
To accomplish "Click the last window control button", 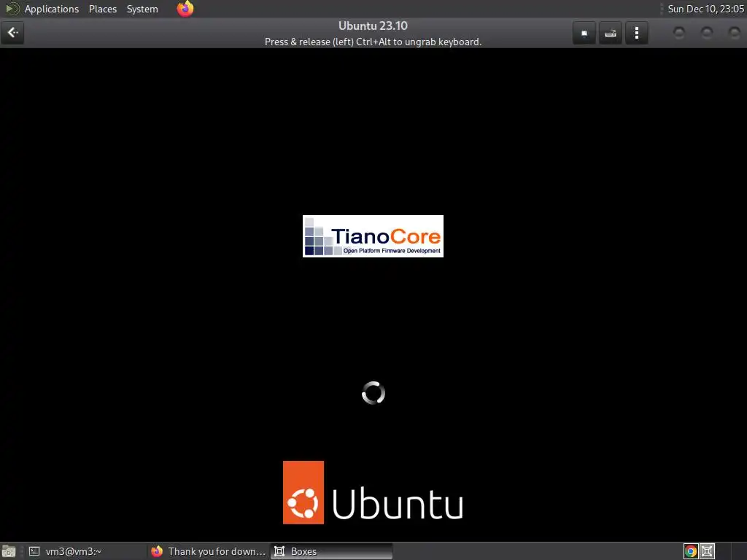I will pos(735,33).
